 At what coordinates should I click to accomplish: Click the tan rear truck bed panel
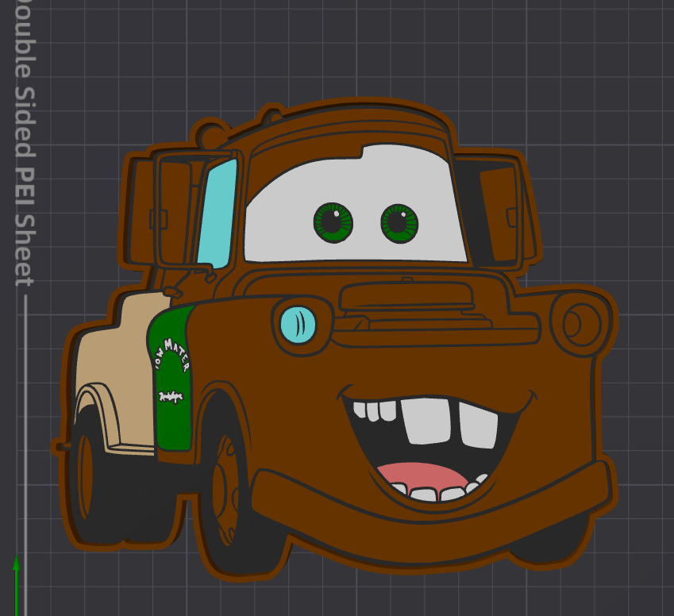click(x=118, y=370)
